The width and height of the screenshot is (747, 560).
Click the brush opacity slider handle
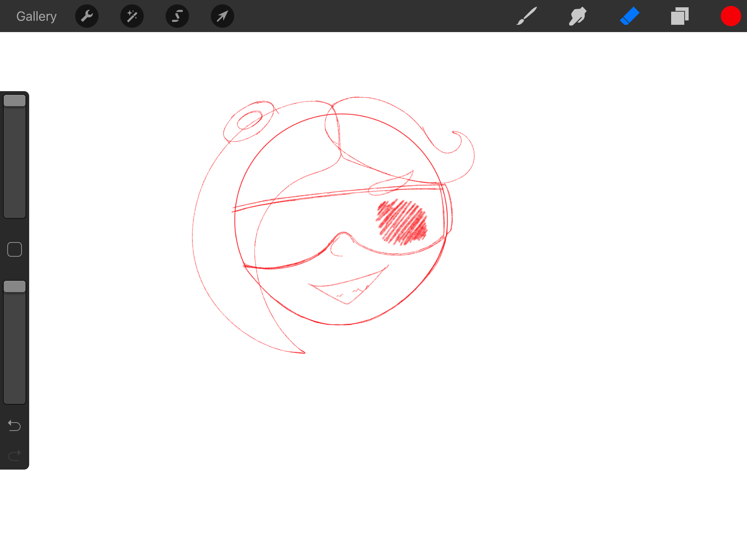pos(15,287)
